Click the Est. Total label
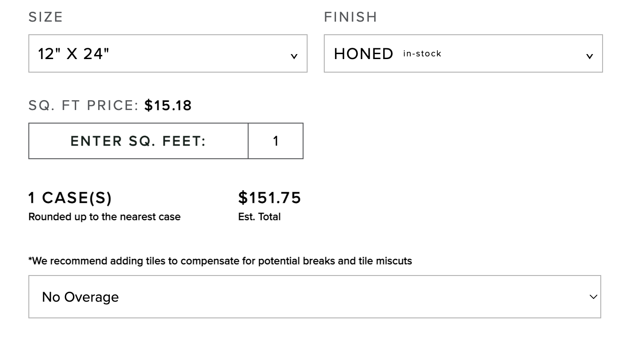This screenshot has width=644, height=340. 259,217
